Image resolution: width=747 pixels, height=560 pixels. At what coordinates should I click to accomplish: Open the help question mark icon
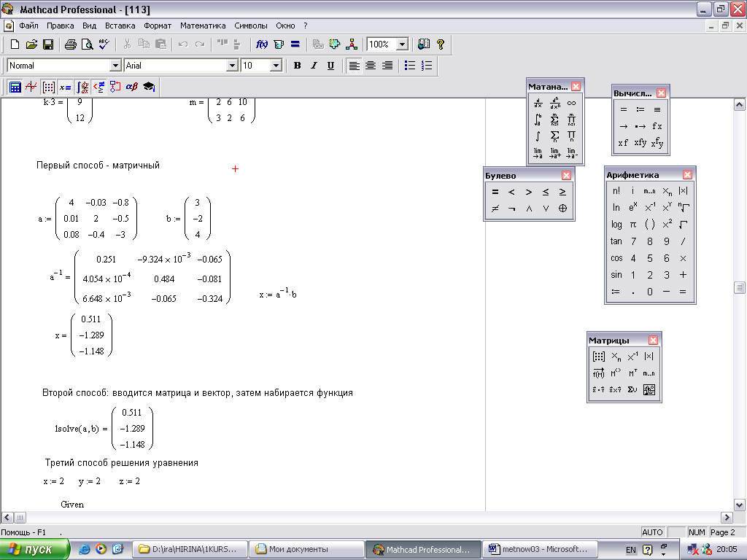441,44
